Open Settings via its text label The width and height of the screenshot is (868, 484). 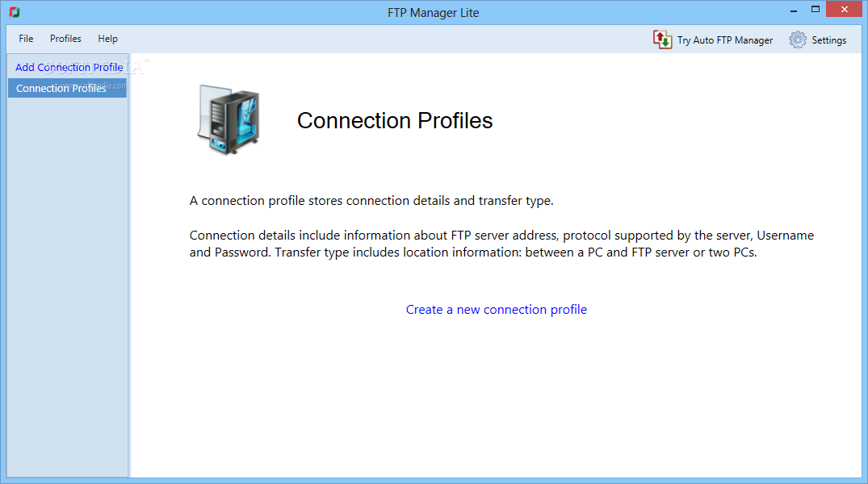pos(828,40)
